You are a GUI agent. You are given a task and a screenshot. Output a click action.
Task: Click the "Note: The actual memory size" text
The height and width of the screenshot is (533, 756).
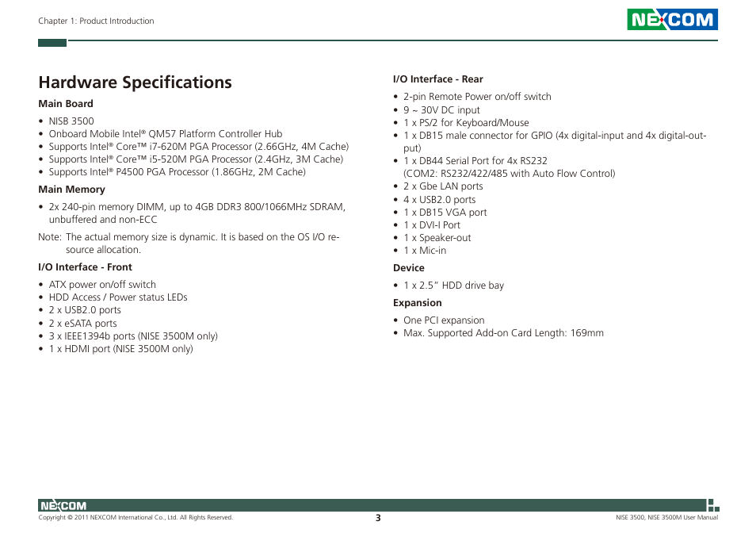pyautogui.click(x=189, y=243)
